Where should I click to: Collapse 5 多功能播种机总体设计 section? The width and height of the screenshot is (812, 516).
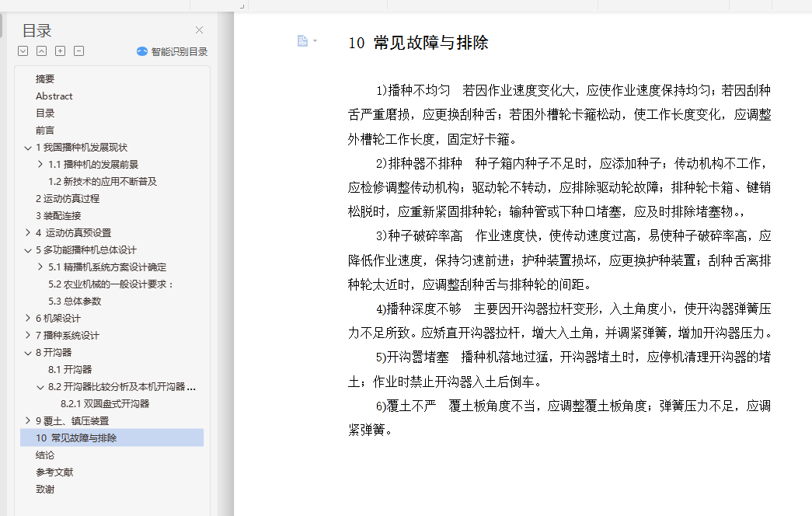point(28,250)
